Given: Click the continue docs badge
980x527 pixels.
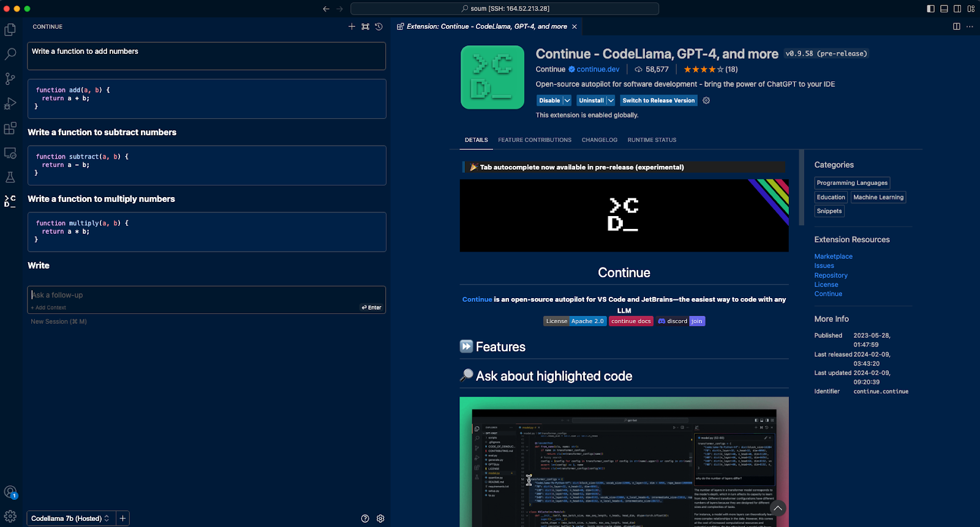Looking at the screenshot, I should point(631,321).
